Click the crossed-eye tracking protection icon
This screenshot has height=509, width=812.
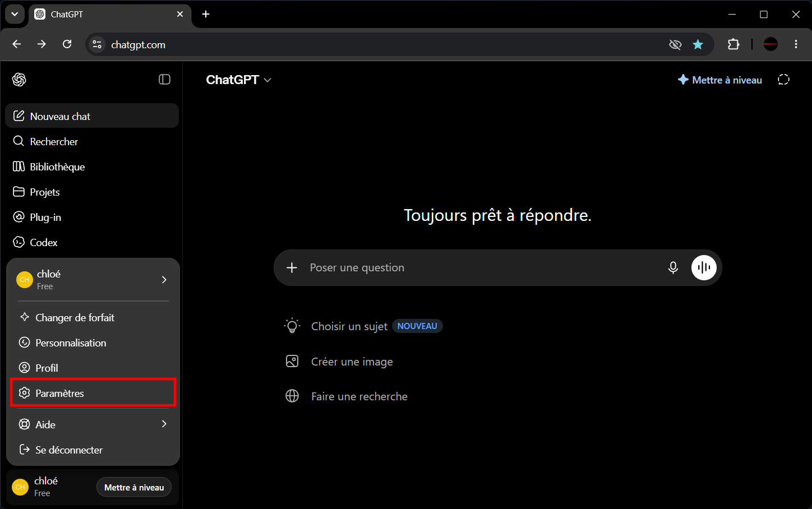pos(675,44)
